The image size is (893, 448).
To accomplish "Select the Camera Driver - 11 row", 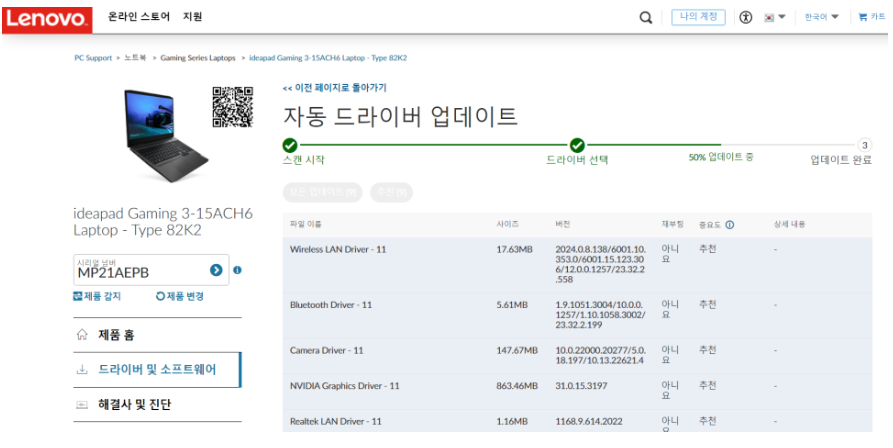I will (577, 355).
